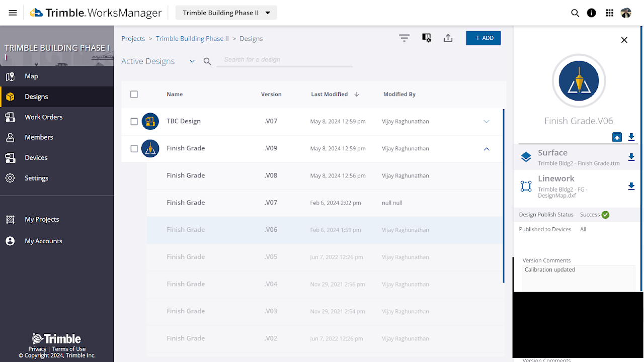644x362 pixels.
Task: Select the Finish Grade .V04 row
Action: [325, 285]
